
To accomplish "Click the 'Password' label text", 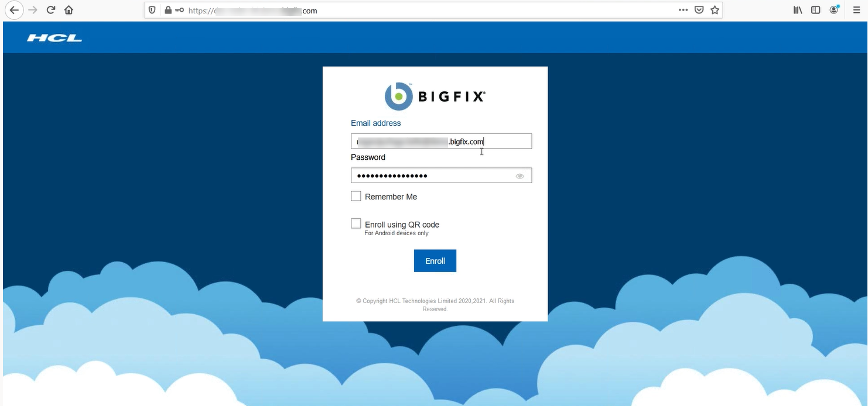I will (x=368, y=157).
